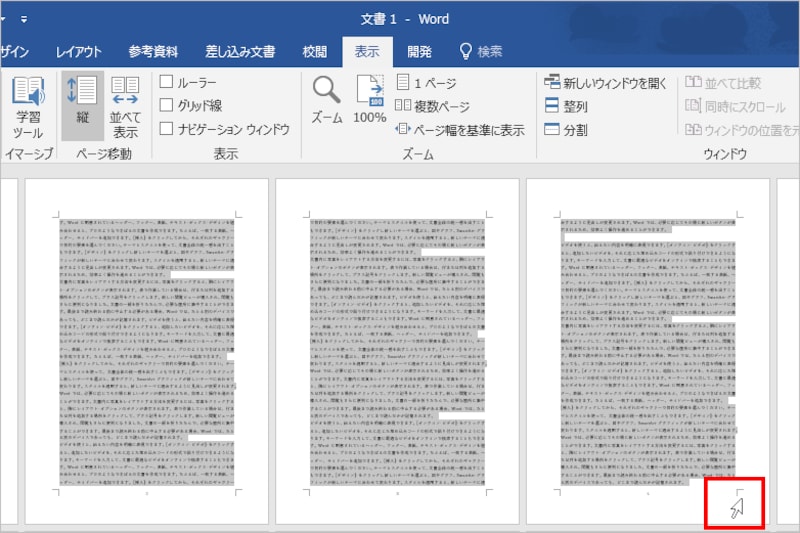Click the third document page
Image resolution: width=800 pixels, height=533 pixels.
click(x=648, y=351)
